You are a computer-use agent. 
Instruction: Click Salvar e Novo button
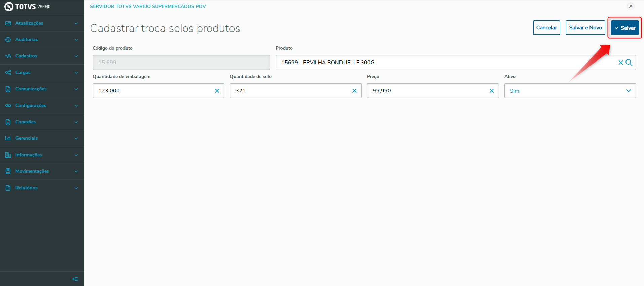tap(585, 28)
